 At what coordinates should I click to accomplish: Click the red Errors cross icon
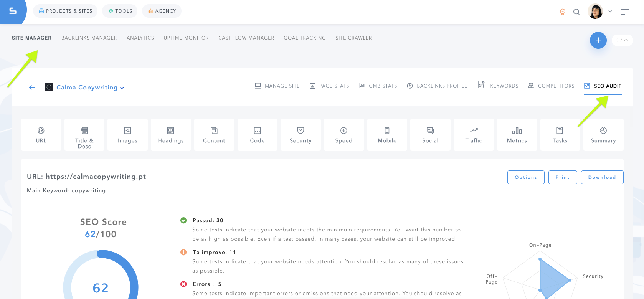point(183,284)
